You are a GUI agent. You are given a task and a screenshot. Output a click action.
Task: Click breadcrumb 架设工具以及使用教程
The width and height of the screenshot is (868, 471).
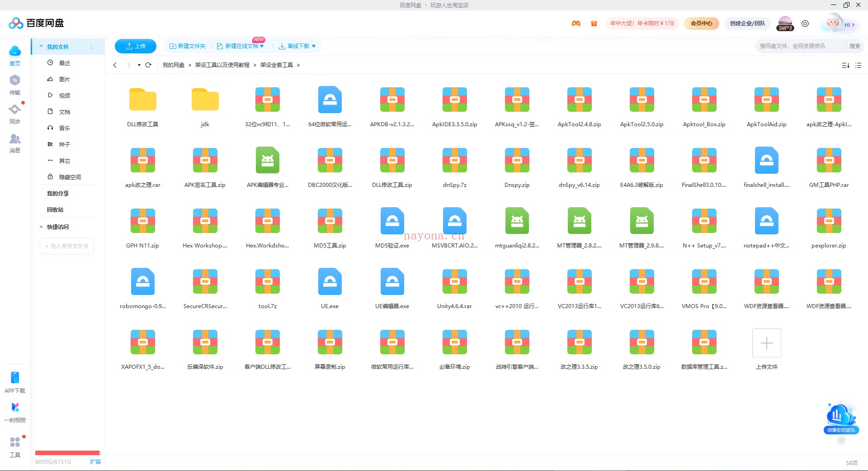tap(222, 65)
